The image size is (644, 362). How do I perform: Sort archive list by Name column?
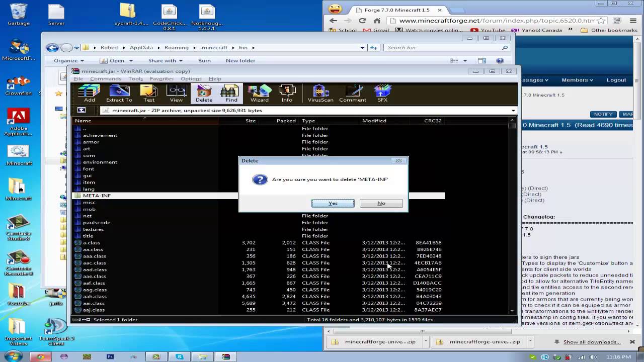(145, 121)
